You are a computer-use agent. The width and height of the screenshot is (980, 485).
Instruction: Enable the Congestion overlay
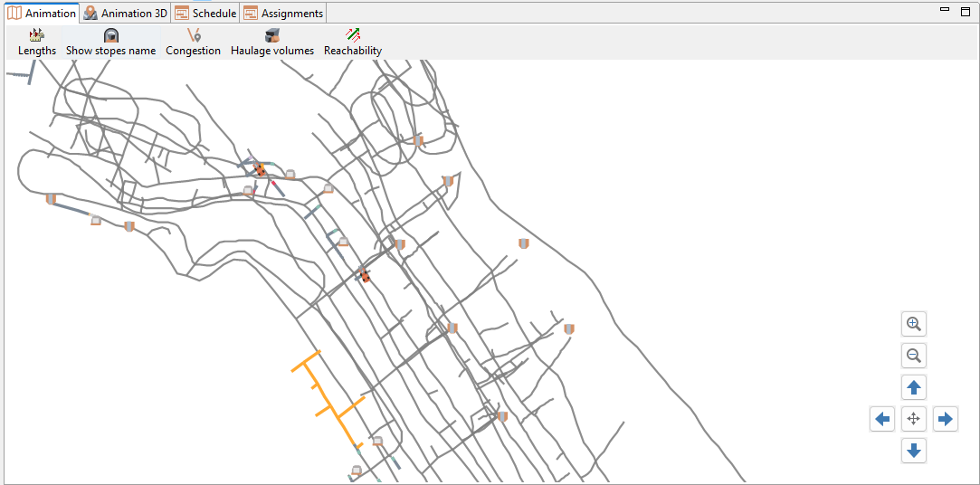pos(193,43)
